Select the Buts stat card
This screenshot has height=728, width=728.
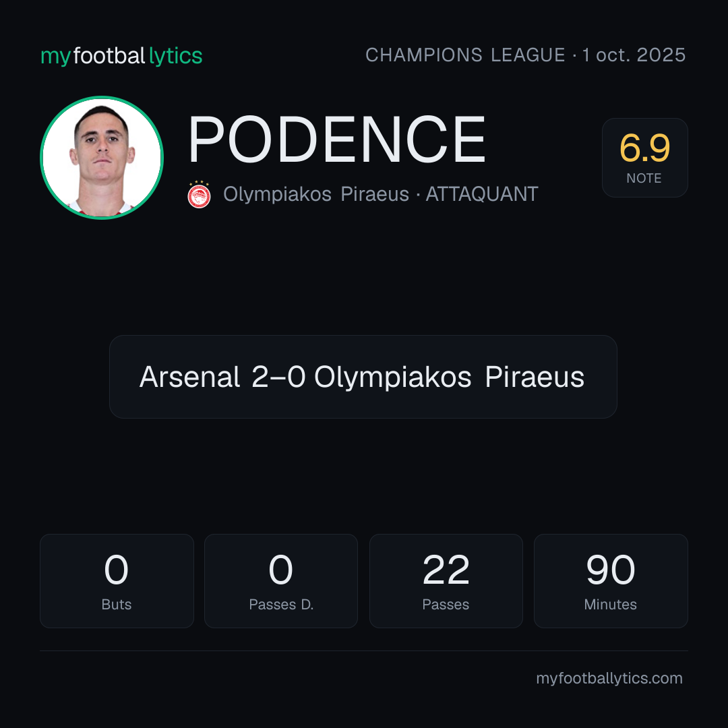(x=117, y=581)
